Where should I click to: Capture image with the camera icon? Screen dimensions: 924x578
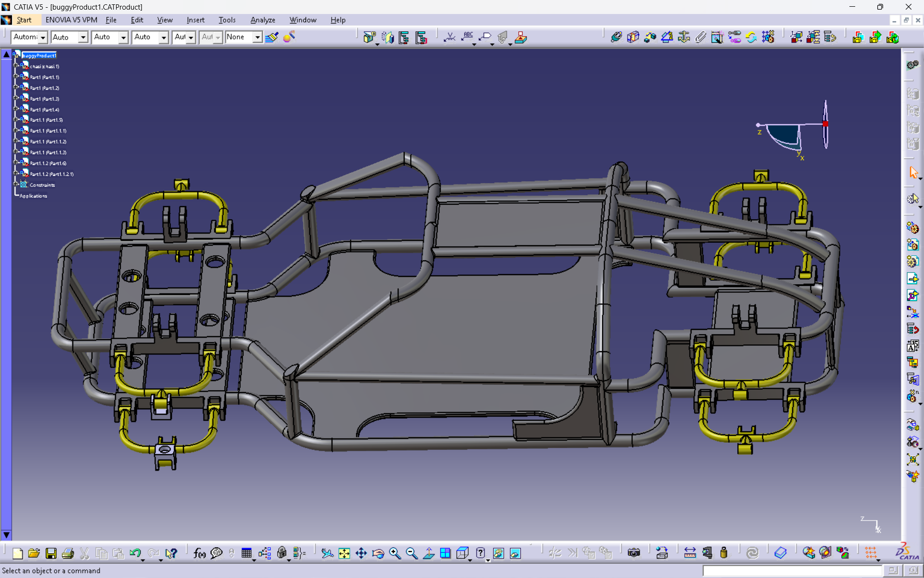634,553
